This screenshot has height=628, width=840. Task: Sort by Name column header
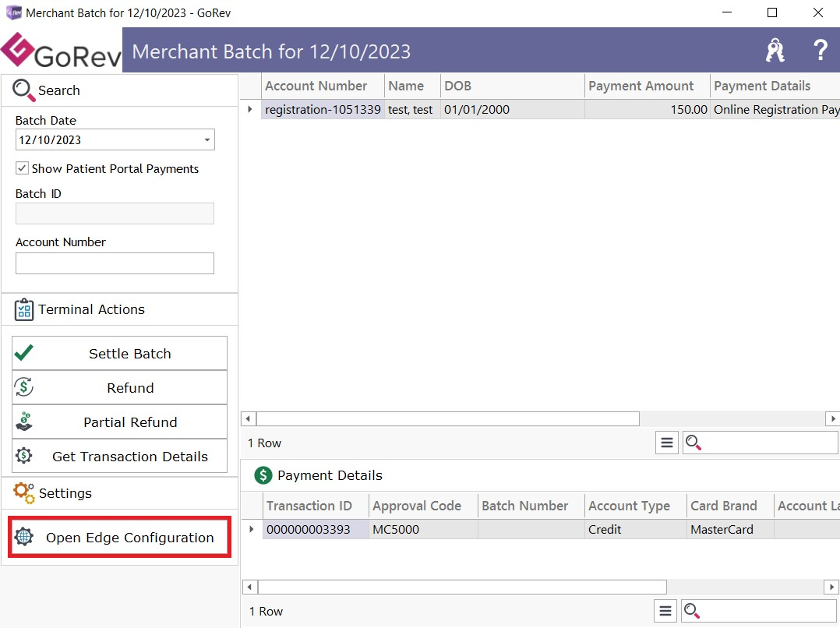tap(412, 86)
